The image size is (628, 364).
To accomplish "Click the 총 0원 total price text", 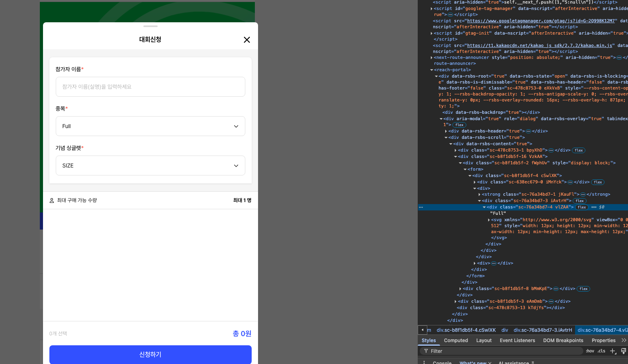I will pyautogui.click(x=242, y=334).
